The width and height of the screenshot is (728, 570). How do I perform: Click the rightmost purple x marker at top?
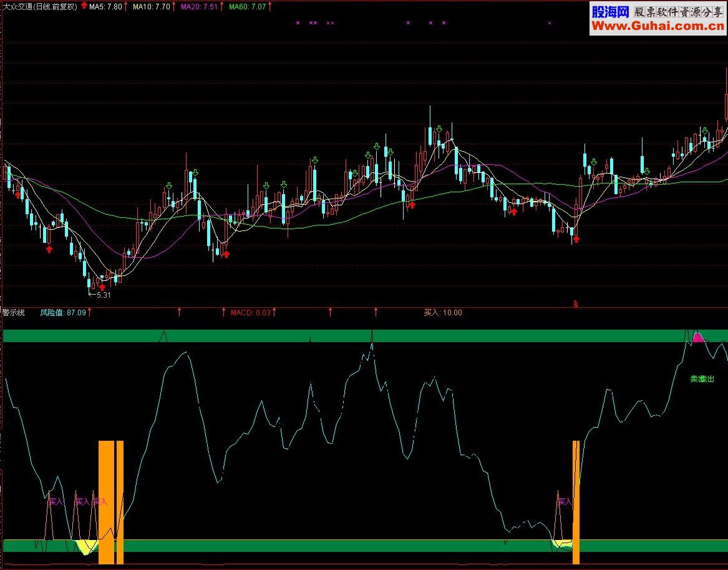coord(550,22)
